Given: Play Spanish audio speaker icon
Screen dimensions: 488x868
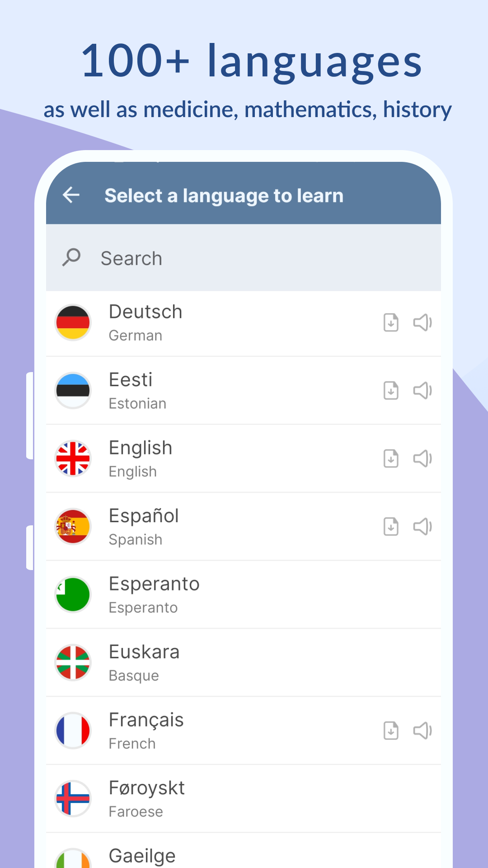Looking at the screenshot, I should [x=422, y=527].
